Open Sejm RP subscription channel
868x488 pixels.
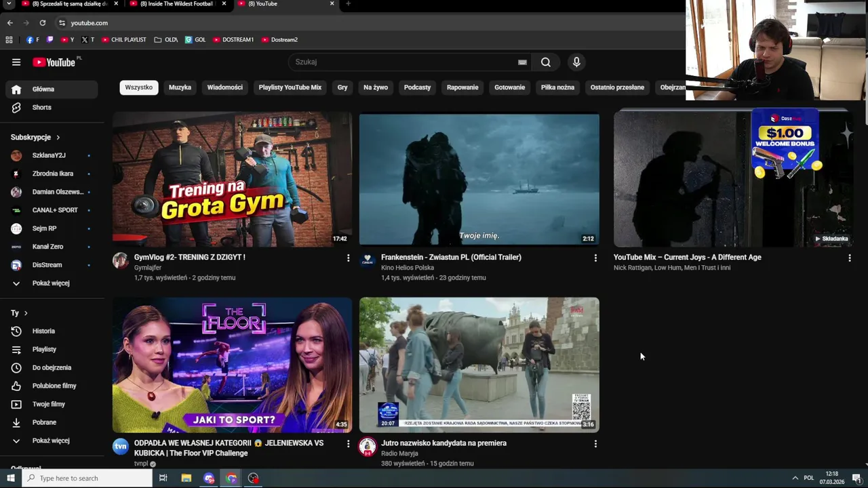point(52,228)
